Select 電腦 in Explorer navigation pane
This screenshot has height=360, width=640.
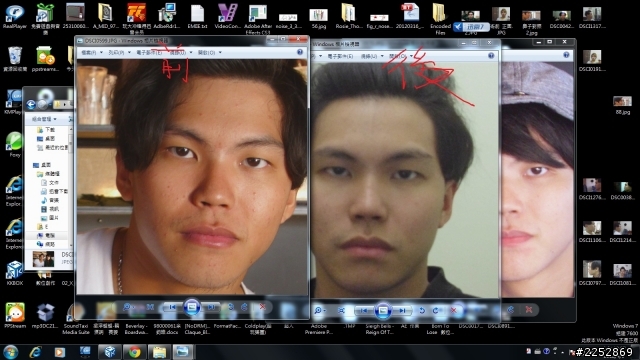tap(46, 236)
